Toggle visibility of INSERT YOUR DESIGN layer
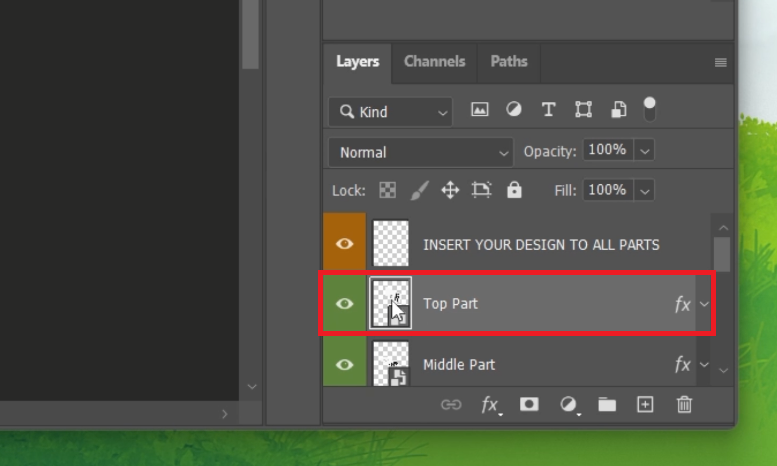The height and width of the screenshot is (466, 777). (344, 244)
